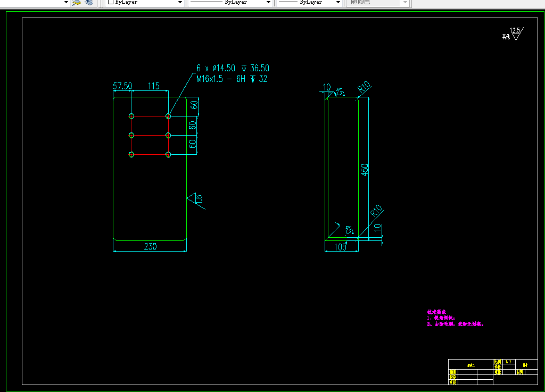Screen dimensions: 545x392
Task: Select the 1.6 roughness triangle symbol
Action: [196, 201]
